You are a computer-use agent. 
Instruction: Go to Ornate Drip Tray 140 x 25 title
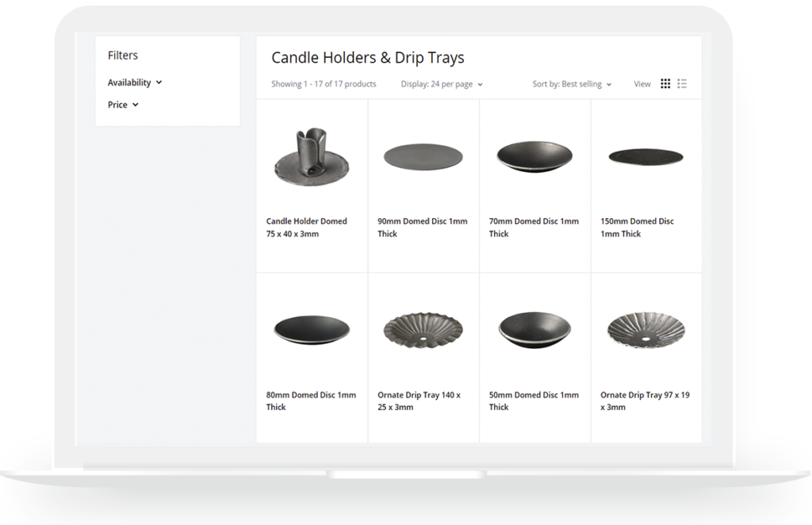click(x=419, y=400)
